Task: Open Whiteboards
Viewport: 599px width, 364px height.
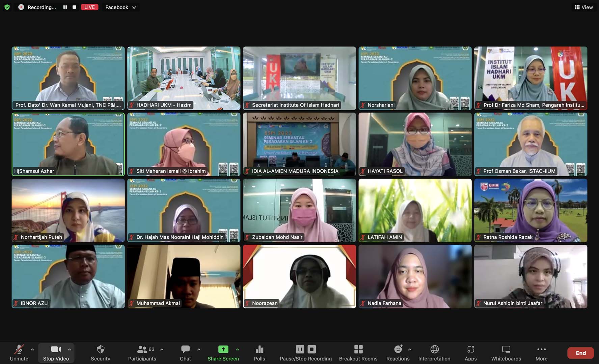Action: pyautogui.click(x=506, y=353)
